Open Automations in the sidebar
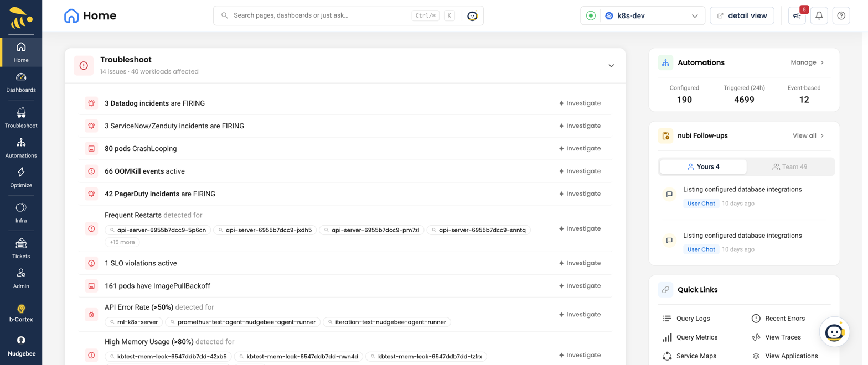 (21, 148)
